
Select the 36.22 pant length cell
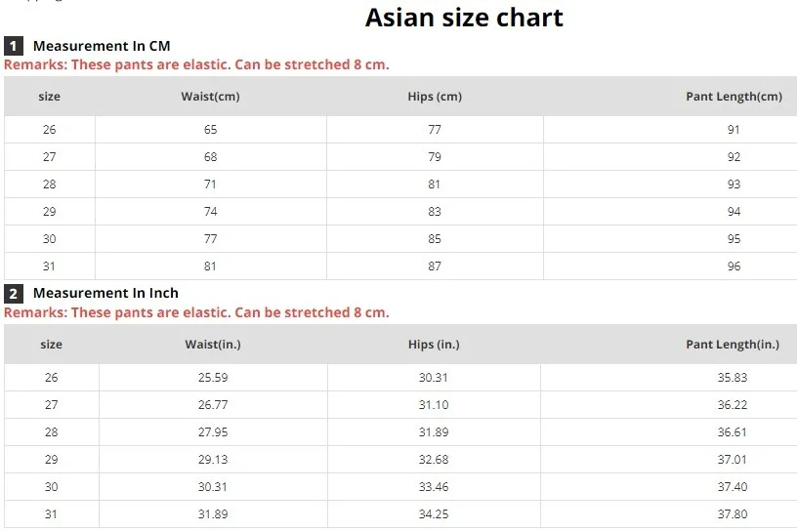coord(734,405)
